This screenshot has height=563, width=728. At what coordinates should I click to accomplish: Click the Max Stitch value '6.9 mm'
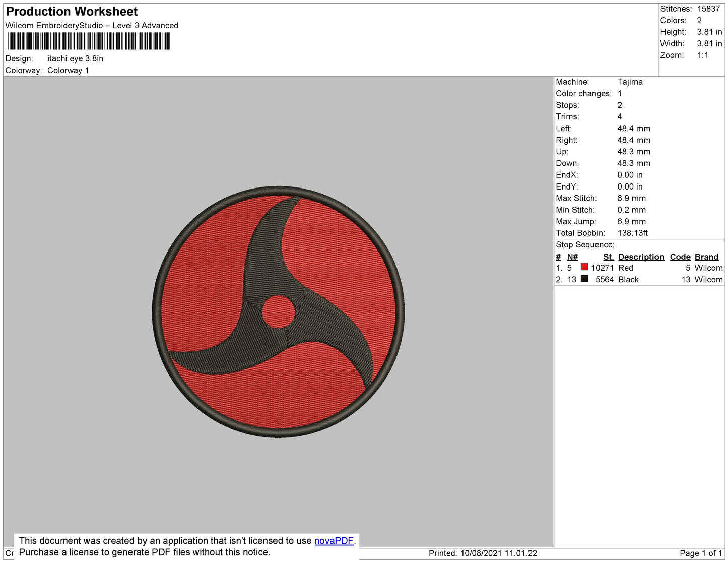click(632, 198)
